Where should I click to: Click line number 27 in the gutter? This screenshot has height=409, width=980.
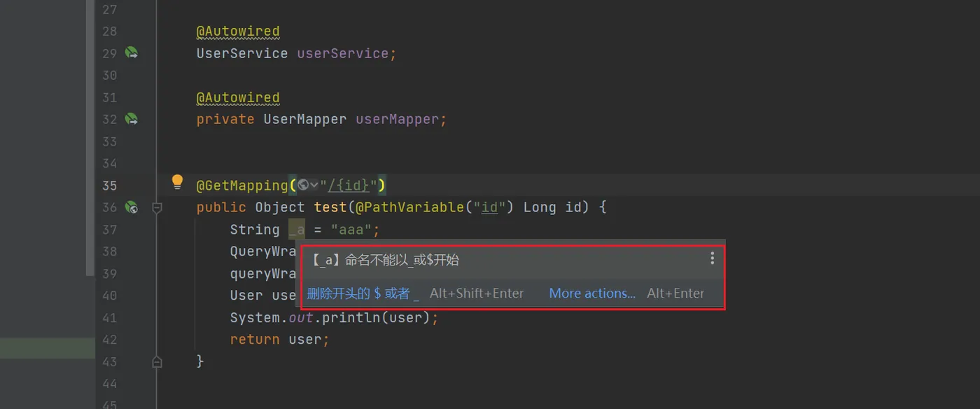(x=109, y=10)
